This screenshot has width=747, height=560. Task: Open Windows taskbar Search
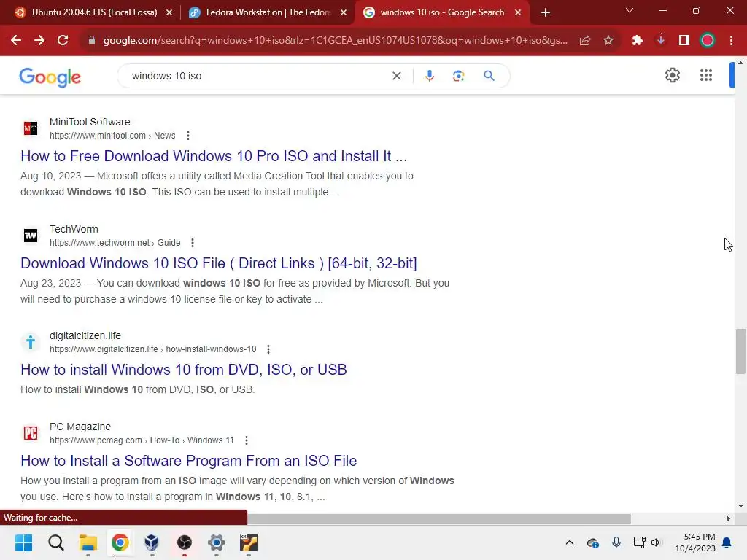coord(55,542)
